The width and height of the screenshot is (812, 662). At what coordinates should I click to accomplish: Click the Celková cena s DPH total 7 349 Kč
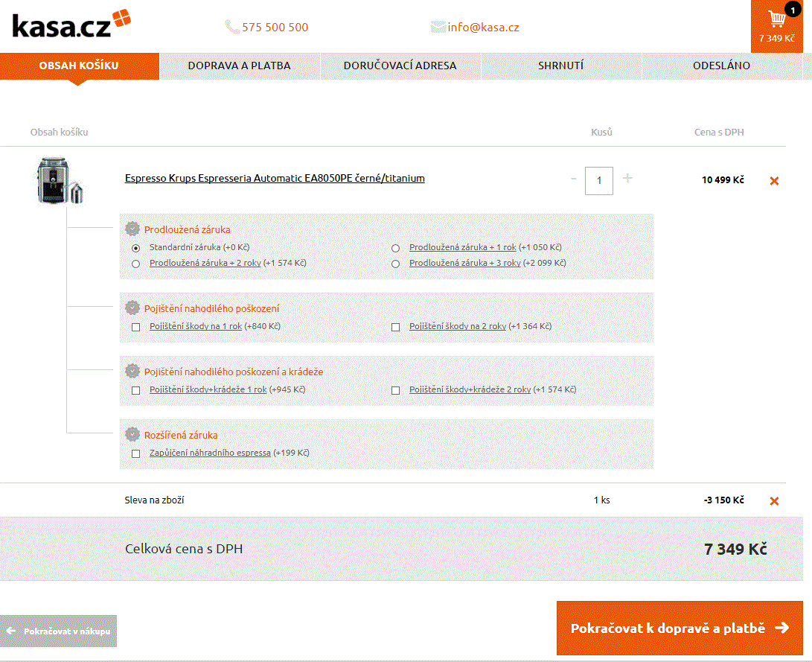tap(735, 549)
